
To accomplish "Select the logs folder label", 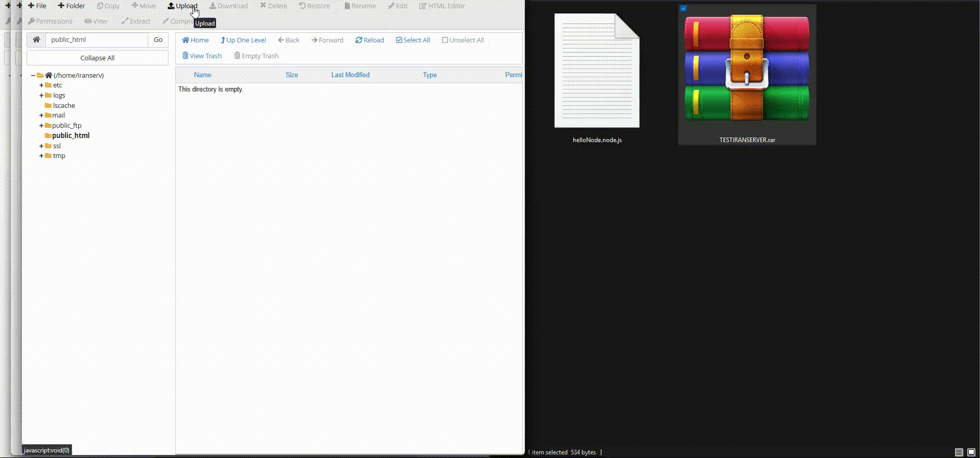I will click(x=59, y=96).
